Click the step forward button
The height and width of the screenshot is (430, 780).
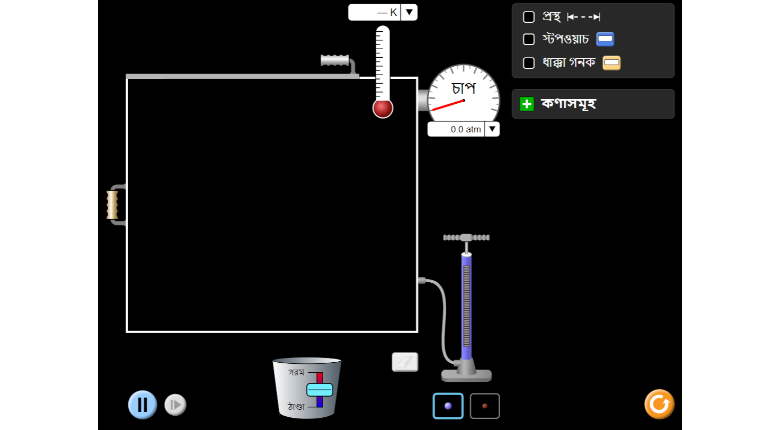pos(175,404)
